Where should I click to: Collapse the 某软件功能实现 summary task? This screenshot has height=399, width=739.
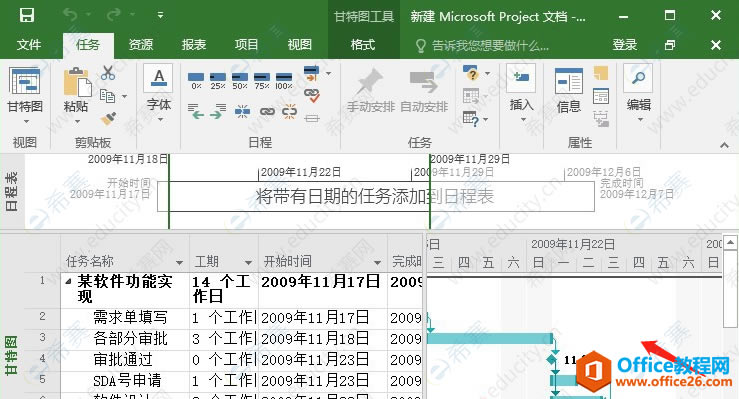tap(69, 282)
